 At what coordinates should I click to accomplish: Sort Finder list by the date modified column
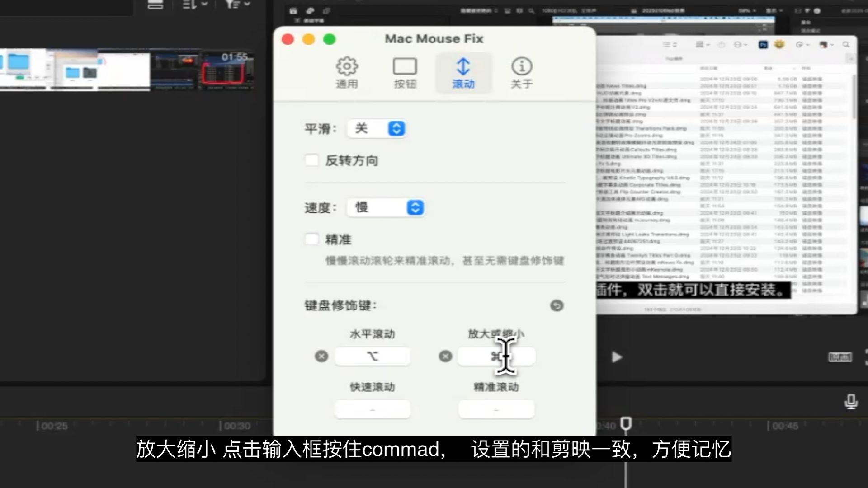[x=708, y=68]
